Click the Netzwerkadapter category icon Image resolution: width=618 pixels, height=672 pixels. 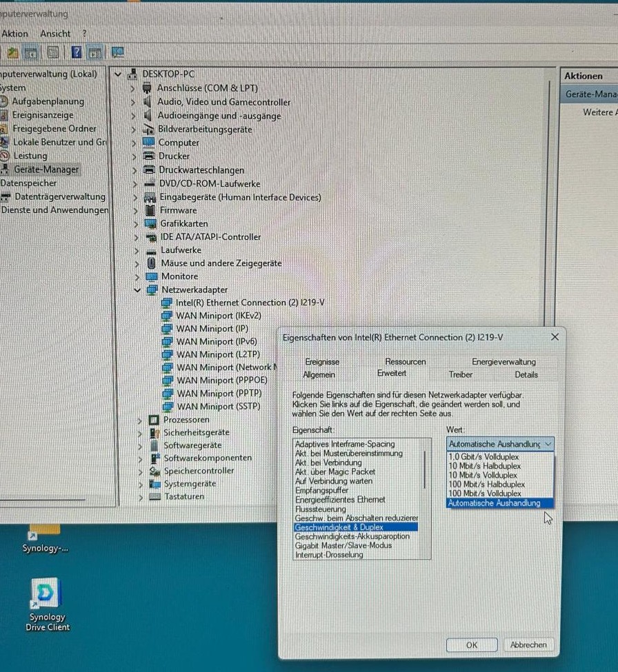(x=152, y=289)
